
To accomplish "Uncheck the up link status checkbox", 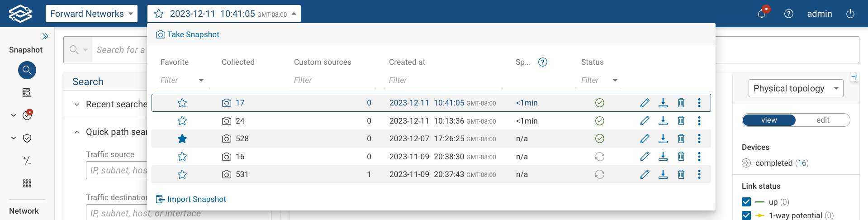I will [x=746, y=202].
